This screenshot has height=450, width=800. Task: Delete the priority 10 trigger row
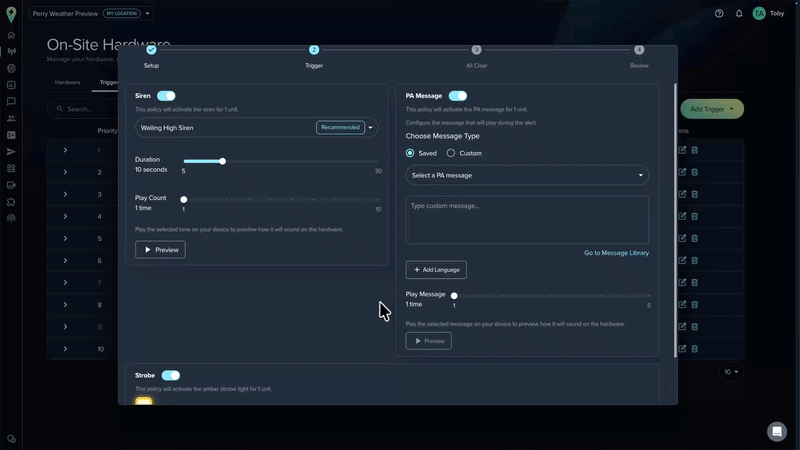tap(694, 348)
